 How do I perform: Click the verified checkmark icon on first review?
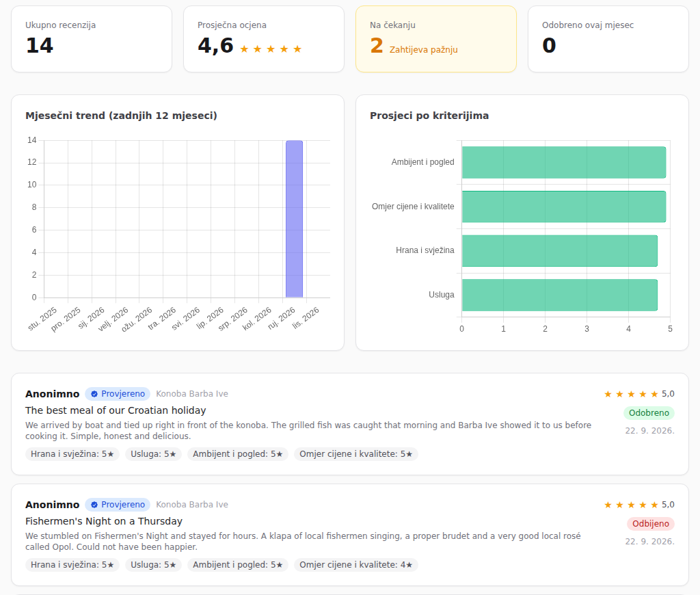tap(94, 394)
